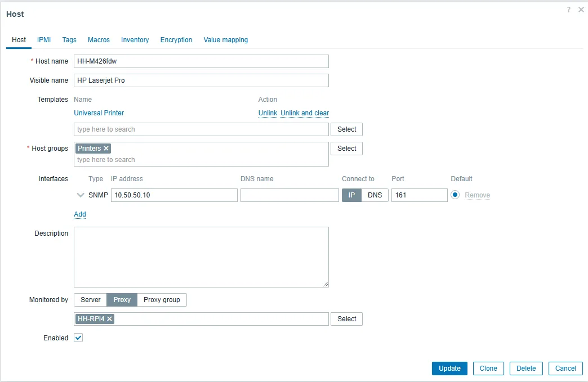Click the Update button
Image resolution: width=588 pixels, height=382 pixels.
(x=449, y=368)
